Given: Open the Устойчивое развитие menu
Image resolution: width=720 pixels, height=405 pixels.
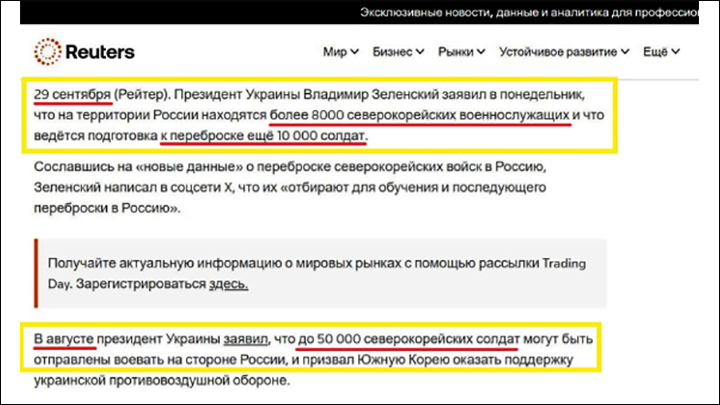Looking at the screenshot, I should pos(558,52).
